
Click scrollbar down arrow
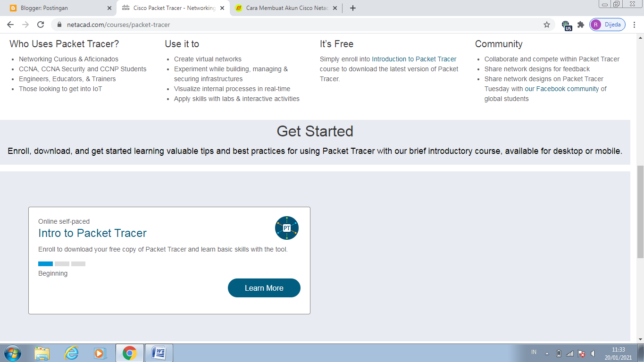(x=640, y=338)
